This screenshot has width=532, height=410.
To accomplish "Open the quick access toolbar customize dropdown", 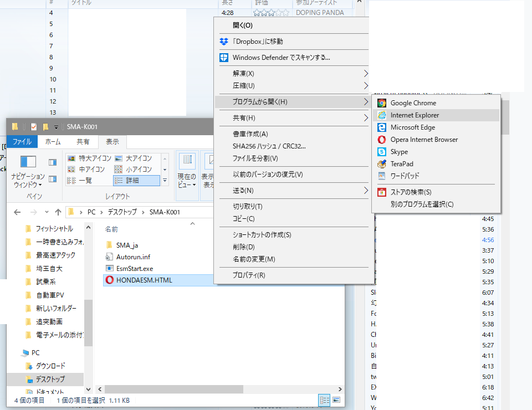I will pos(56,127).
